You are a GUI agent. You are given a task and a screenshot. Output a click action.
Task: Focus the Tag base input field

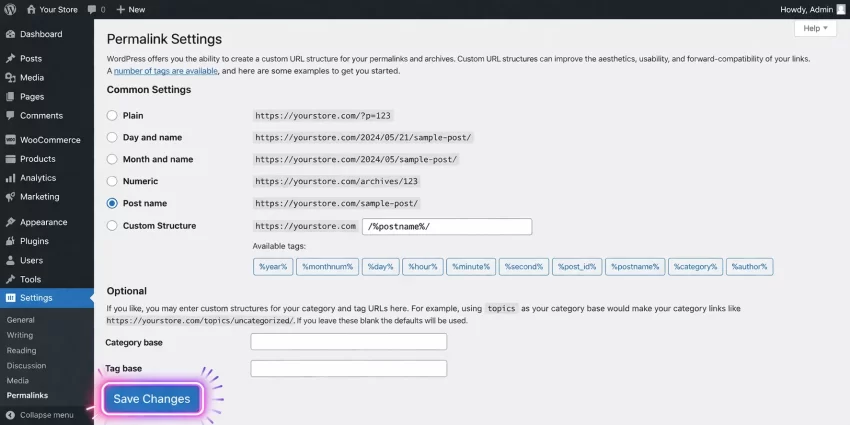point(349,368)
